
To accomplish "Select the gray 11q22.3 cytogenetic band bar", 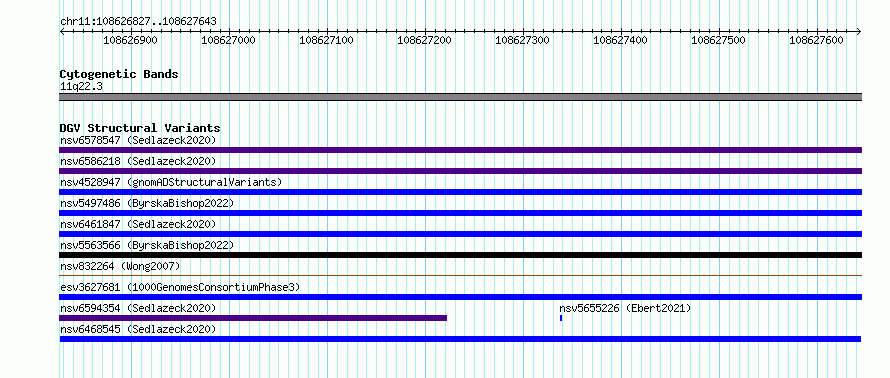I will coord(460,97).
